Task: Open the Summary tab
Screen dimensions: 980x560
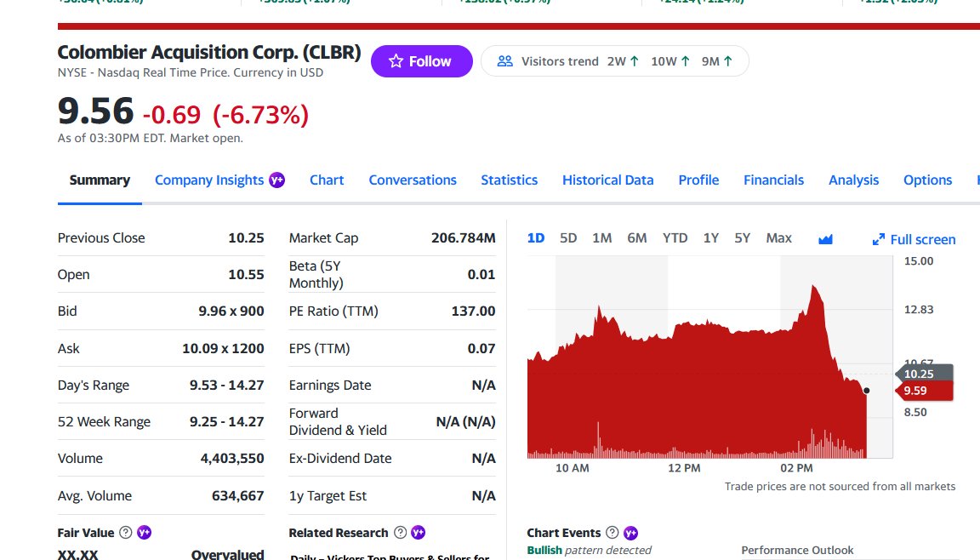Action: (100, 180)
